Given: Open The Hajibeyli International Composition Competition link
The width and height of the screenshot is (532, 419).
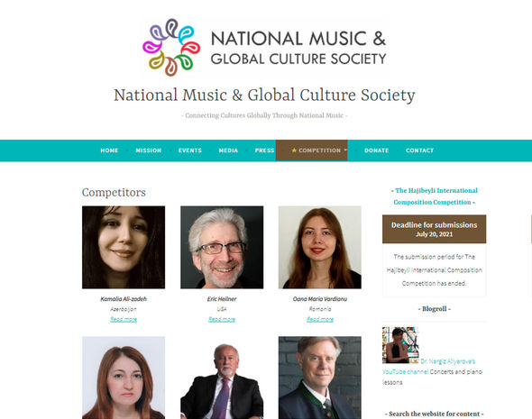Looking at the screenshot, I should (435, 196).
